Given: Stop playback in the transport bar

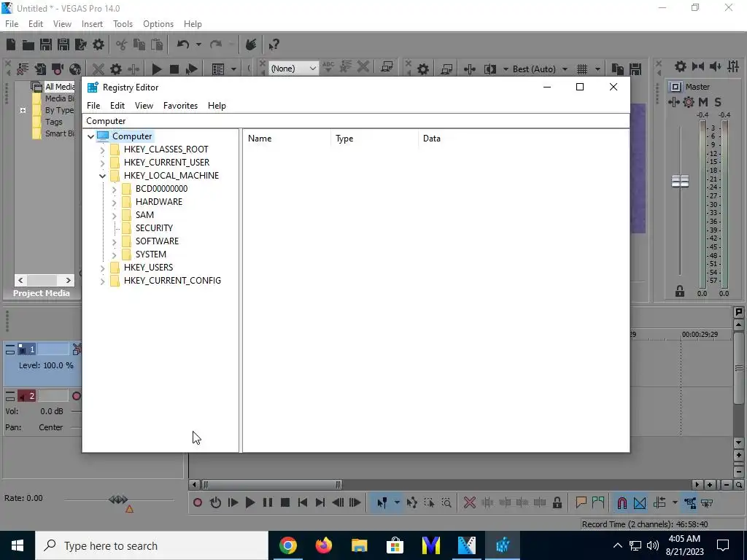Looking at the screenshot, I should click(285, 502).
